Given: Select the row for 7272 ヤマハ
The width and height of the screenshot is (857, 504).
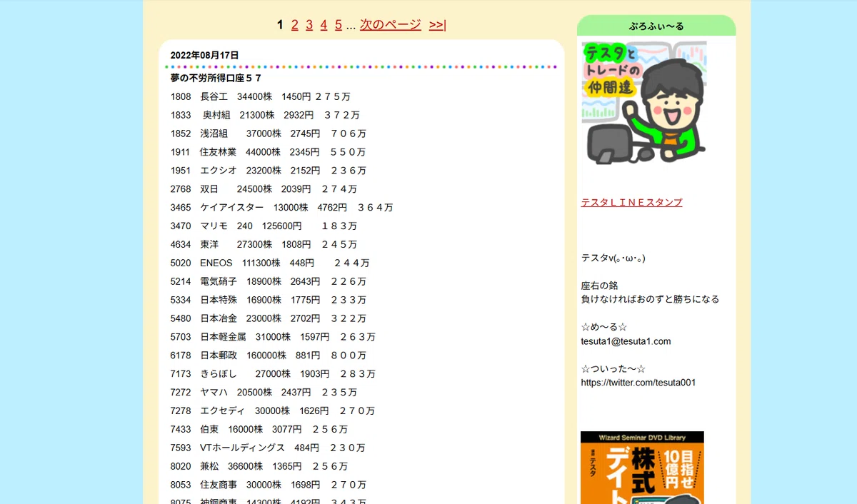Looking at the screenshot, I should click(264, 393).
